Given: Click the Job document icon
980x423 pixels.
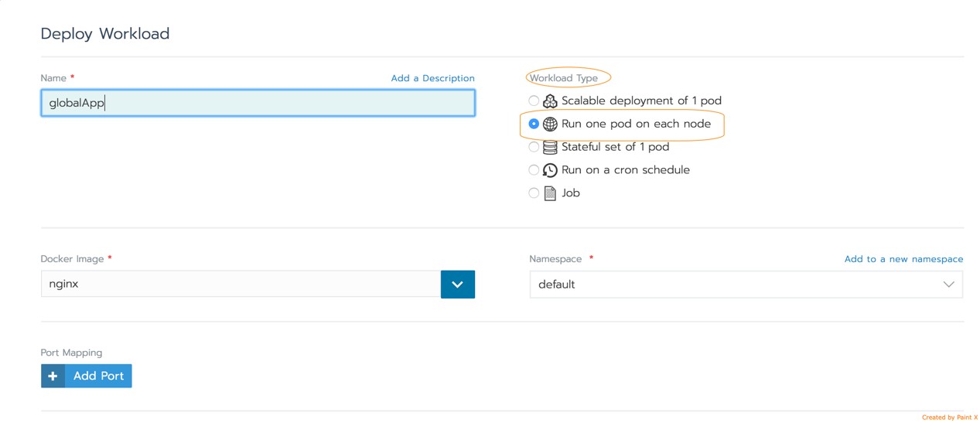Looking at the screenshot, I should pyautogui.click(x=550, y=193).
